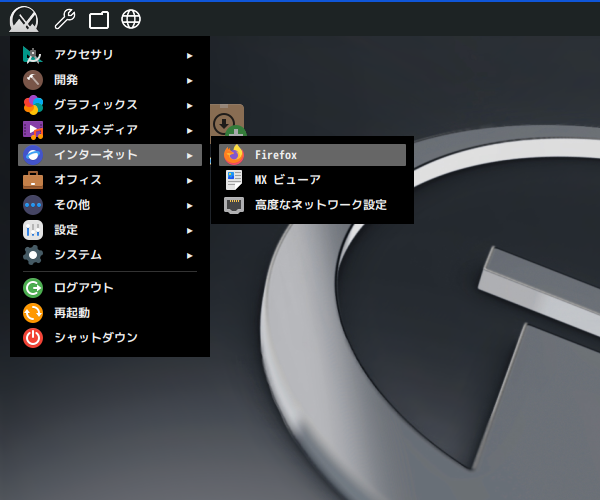The width and height of the screenshot is (600, 500).
Task: Click the Firefox icon in submenu
Action: point(234,155)
